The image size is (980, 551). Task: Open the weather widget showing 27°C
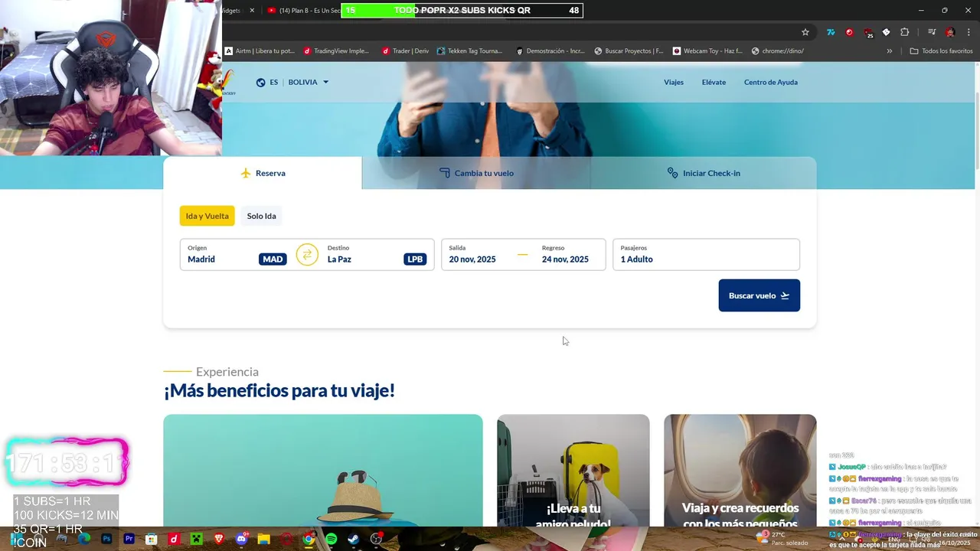pos(781,539)
